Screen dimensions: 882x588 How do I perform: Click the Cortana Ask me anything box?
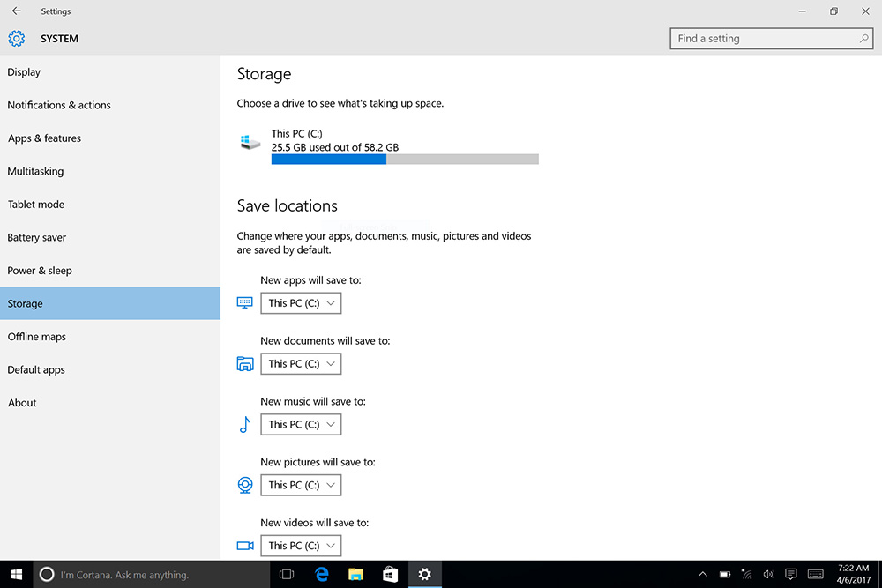click(x=152, y=574)
